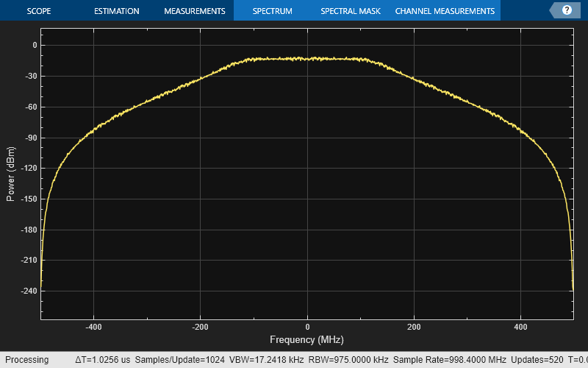
Task: Click the -180 power tick label
Action: (29, 230)
